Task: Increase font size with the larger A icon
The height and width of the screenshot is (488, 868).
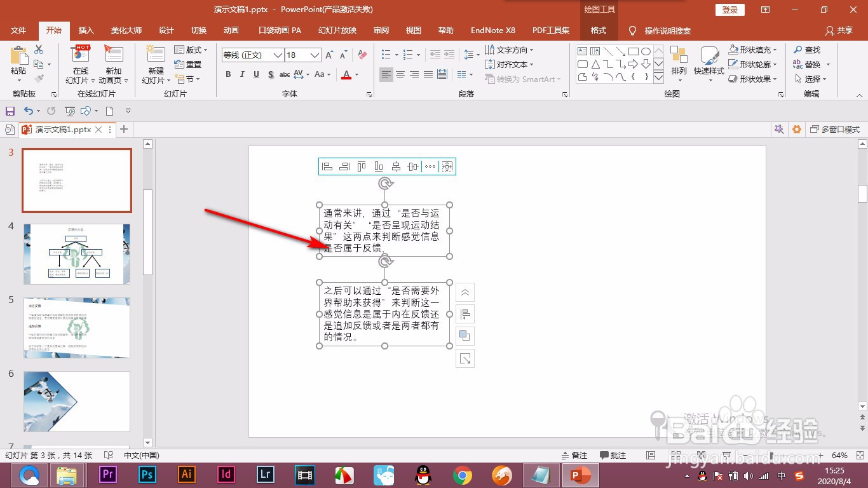Action: tap(329, 55)
